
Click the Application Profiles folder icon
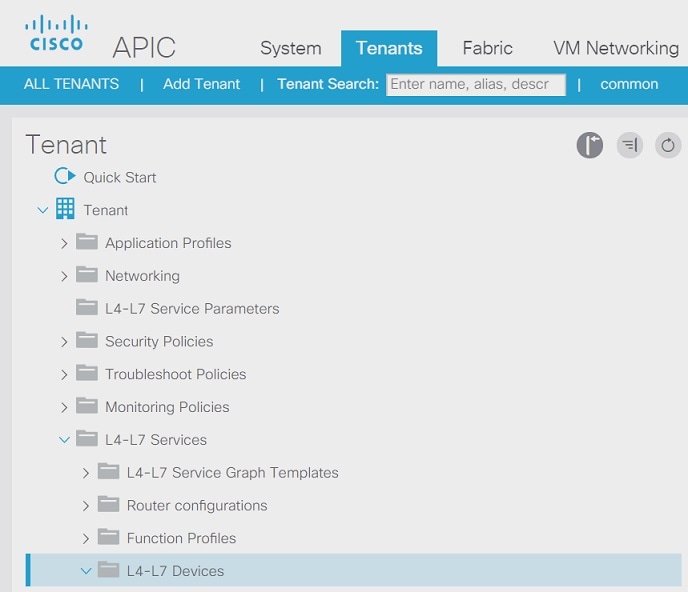click(87, 241)
